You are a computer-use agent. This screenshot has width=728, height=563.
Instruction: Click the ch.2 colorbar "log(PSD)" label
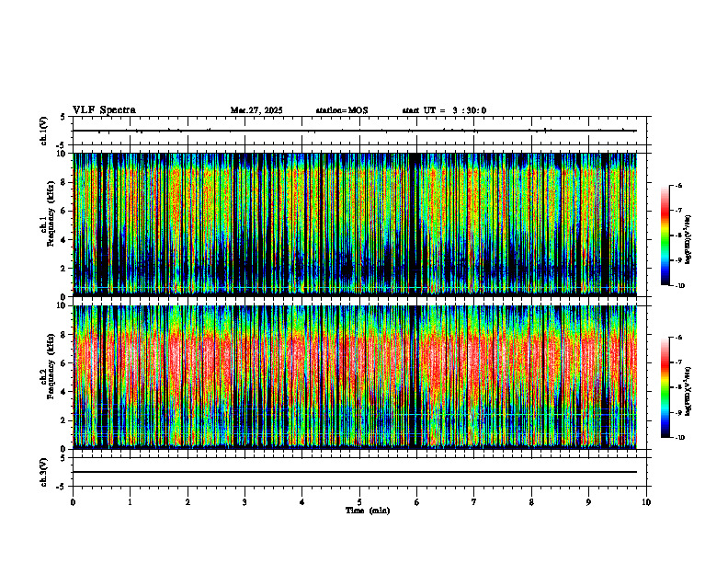(x=689, y=391)
